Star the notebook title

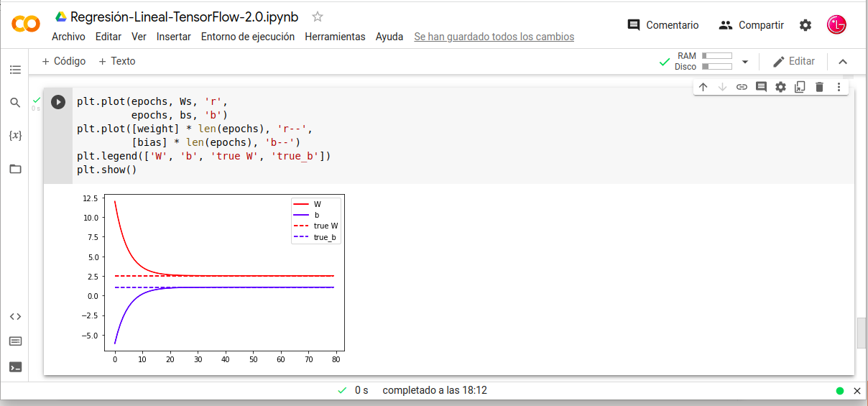[x=318, y=17]
